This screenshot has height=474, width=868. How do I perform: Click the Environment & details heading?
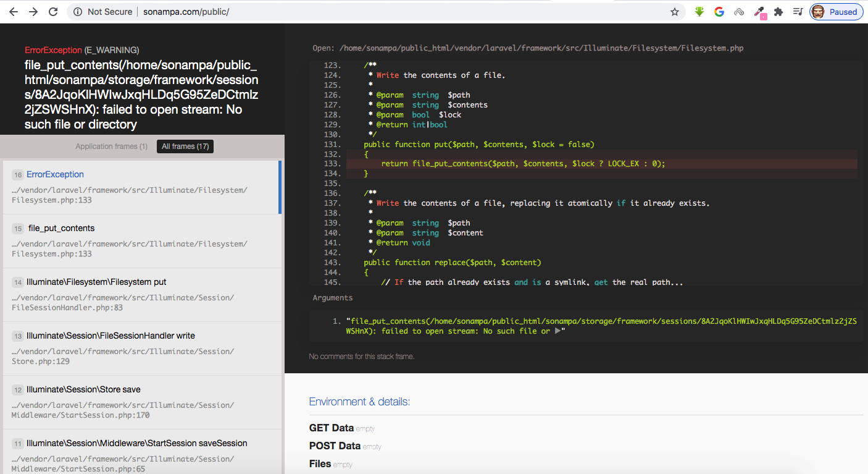tap(359, 402)
